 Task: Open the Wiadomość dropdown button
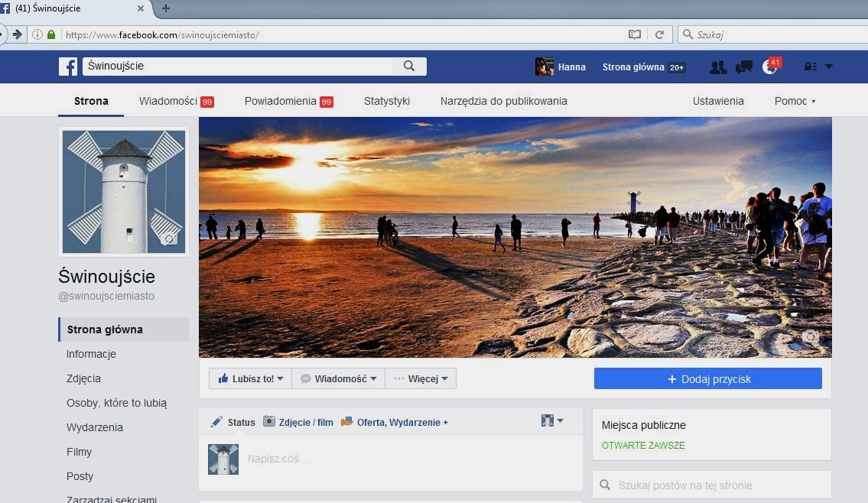point(338,378)
